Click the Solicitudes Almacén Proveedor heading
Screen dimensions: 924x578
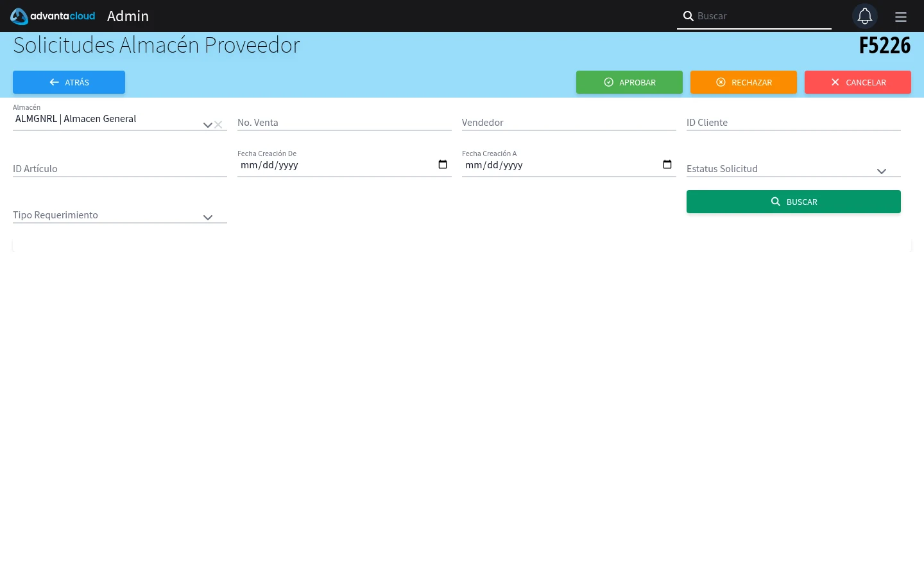157,46
